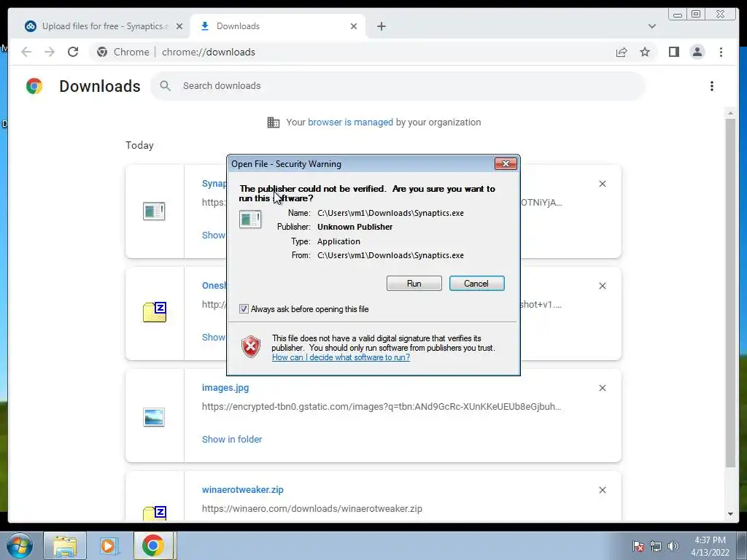This screenshot has height=560, width=747.
Task: Show images.jpg in folder
Action: click(232, 439)
